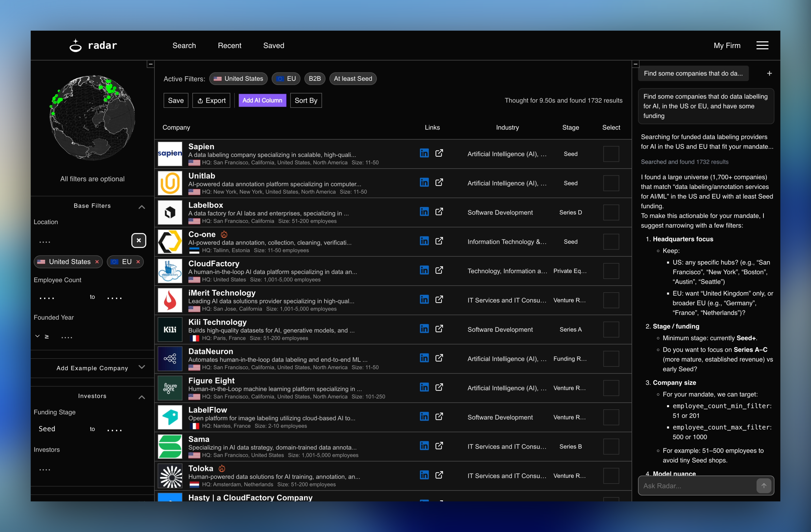Open Kili Technology LinkedIn icon
The height and width of the screenshot is (532, 811).
(424, 329)
